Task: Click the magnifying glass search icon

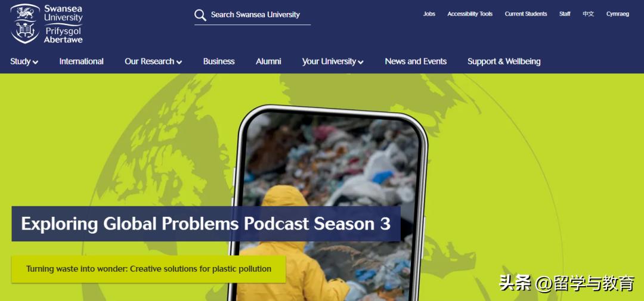Action: (x=200, y=15)
